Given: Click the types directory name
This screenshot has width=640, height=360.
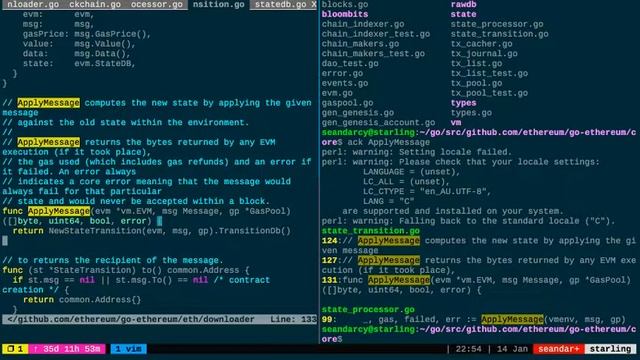Looking at the screenshot, I should pyautogui.click(x=463, y=103).
